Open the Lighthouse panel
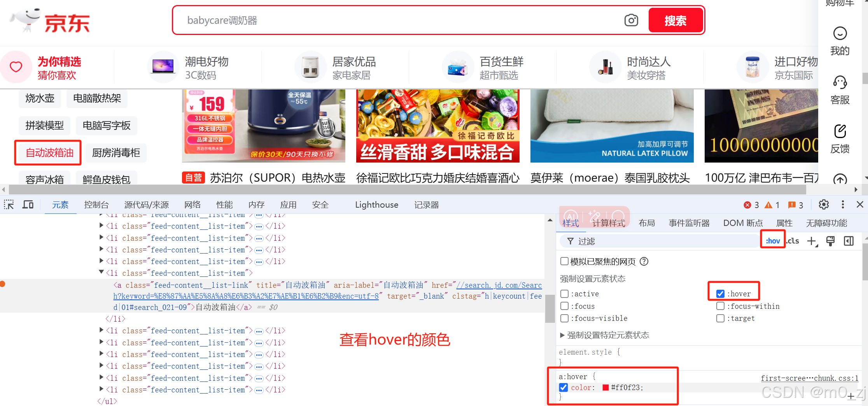 (376, 205)
